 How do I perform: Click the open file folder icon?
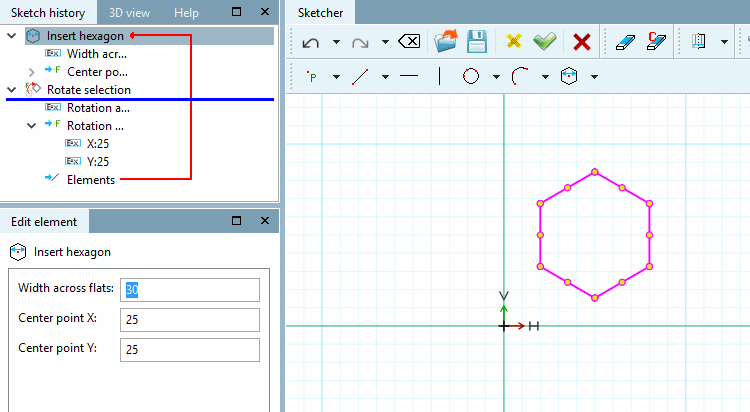point(445,42)
